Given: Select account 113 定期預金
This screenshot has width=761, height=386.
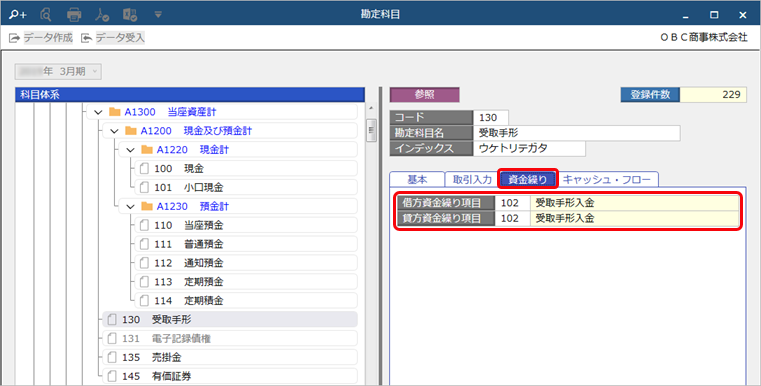Looking at the screenshot, I should click(246, 282).
